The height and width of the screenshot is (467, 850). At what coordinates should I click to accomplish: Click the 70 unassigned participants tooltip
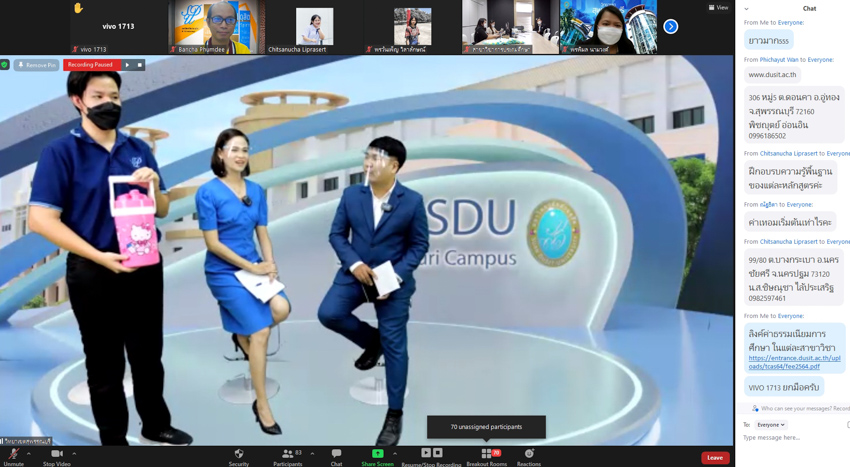(486, 427)
